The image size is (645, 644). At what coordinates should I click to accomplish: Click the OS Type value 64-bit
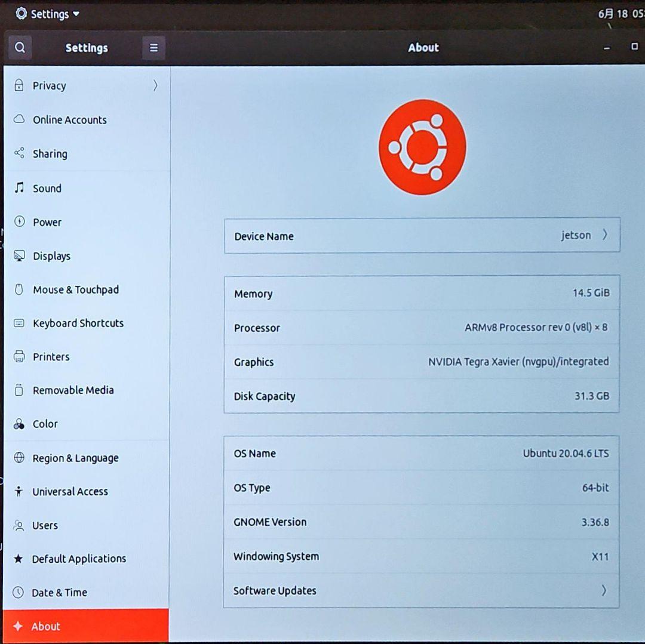(595, 488)
